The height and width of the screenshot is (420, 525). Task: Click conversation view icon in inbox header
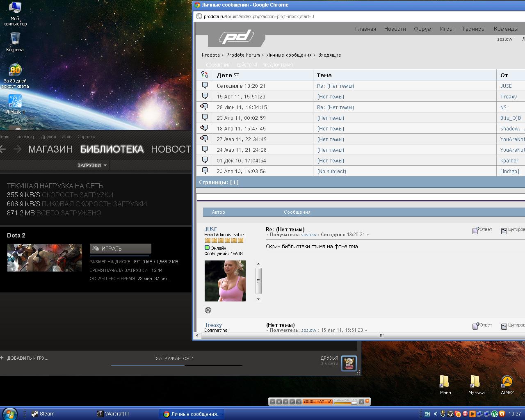(205, 75)
